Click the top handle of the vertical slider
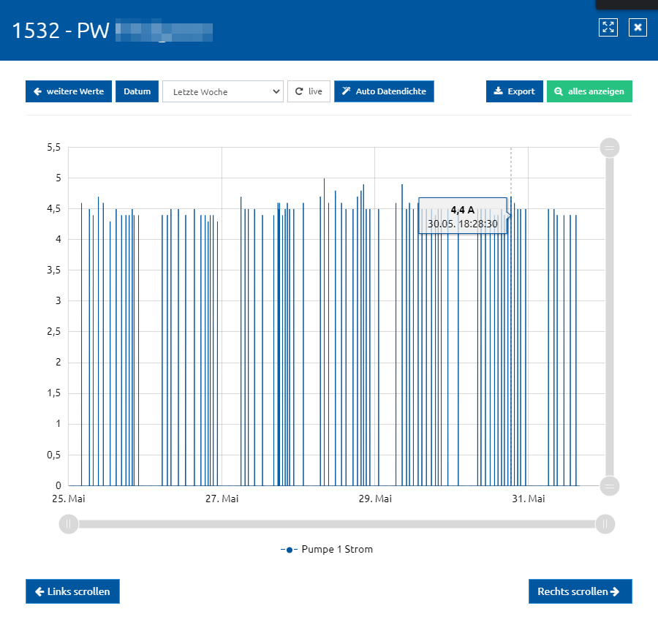 (x=610, y=148)
